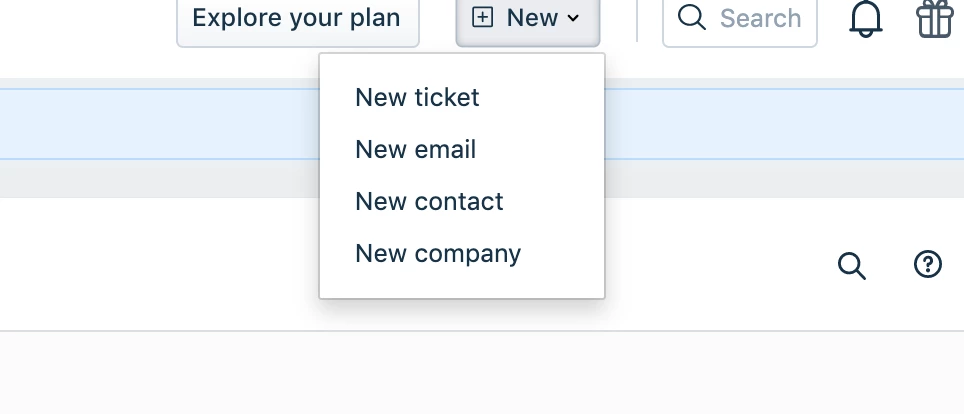Collapse the New menu using its chevron

573,18
